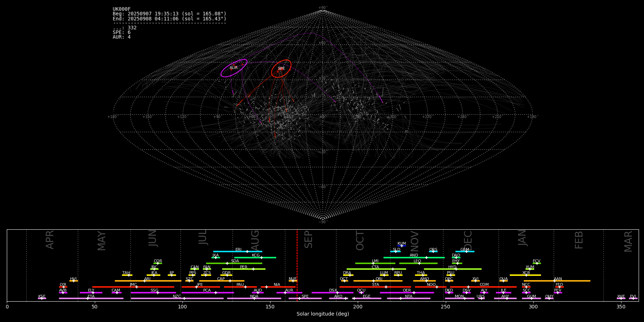Click the SEP month label in timeline
Viewport: 644px width, 322px height.
pyautogui.click(x=308, y=239)
